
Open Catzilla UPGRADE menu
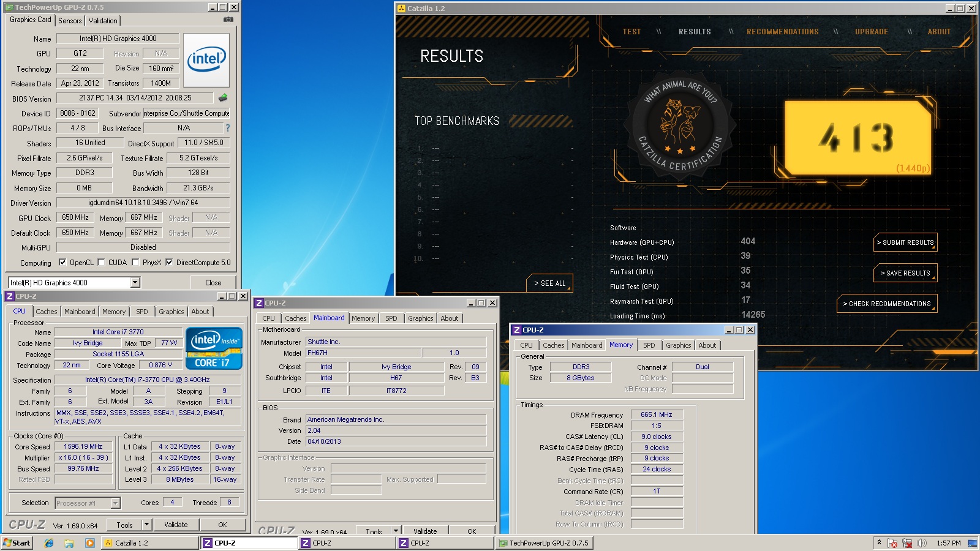click(872, 32)
